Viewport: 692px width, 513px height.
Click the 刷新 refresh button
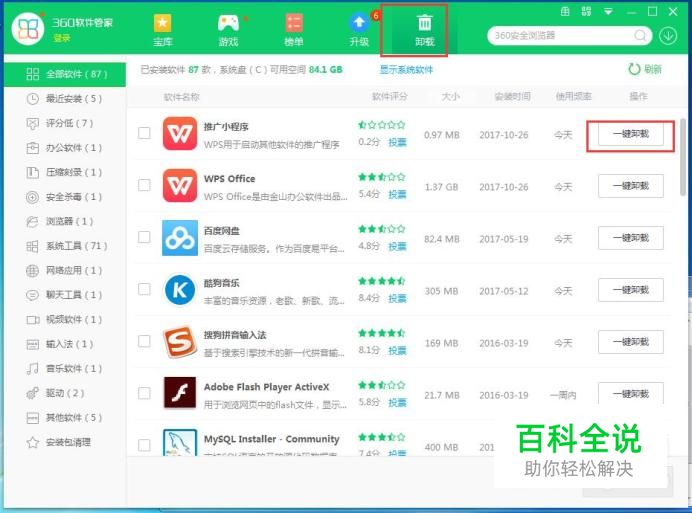pos(645,69)
